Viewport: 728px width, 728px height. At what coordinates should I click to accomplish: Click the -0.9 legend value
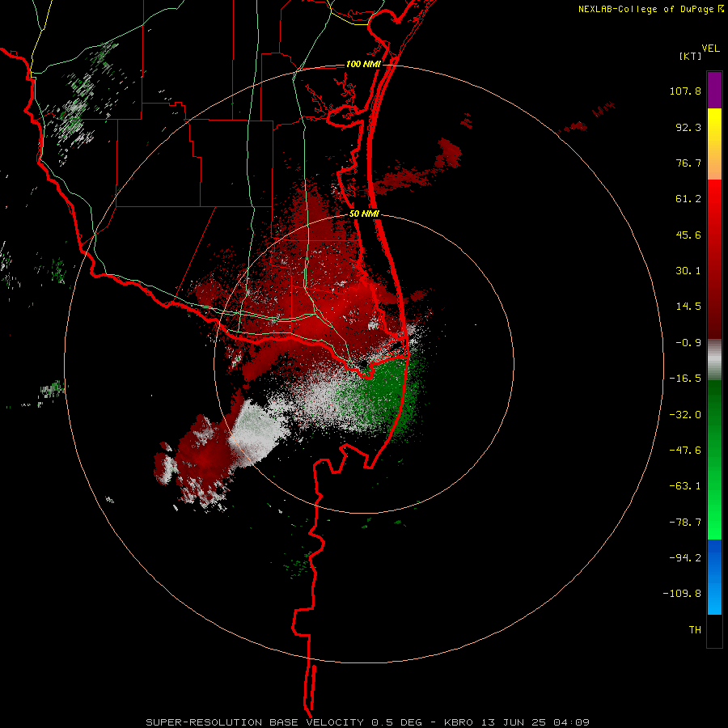pos(688,343)
